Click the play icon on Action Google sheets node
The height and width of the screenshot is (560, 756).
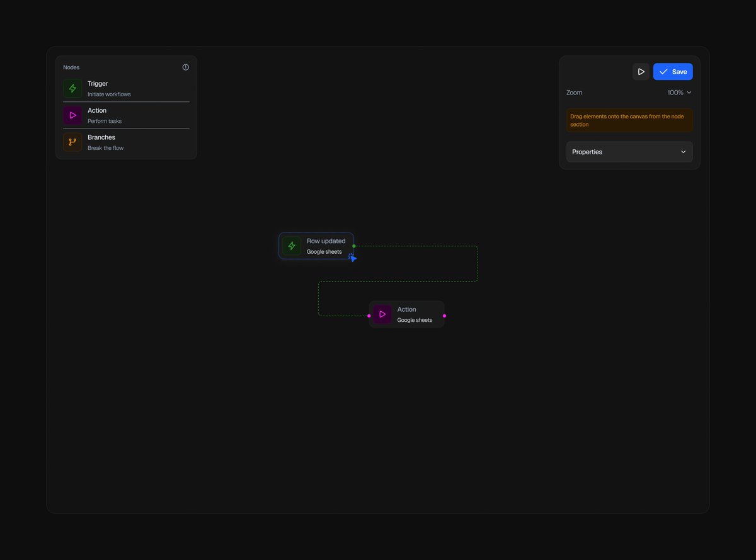click(x=382, y=314)
